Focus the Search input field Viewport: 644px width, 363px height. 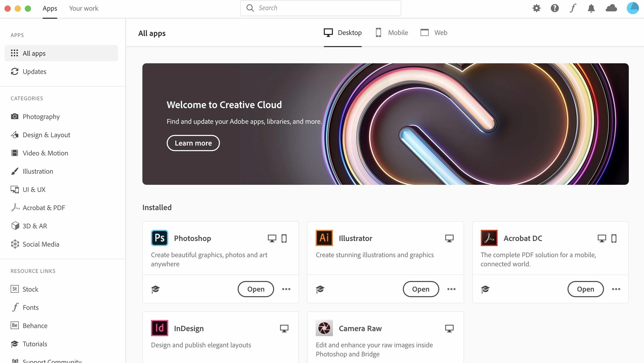(320, 8)
